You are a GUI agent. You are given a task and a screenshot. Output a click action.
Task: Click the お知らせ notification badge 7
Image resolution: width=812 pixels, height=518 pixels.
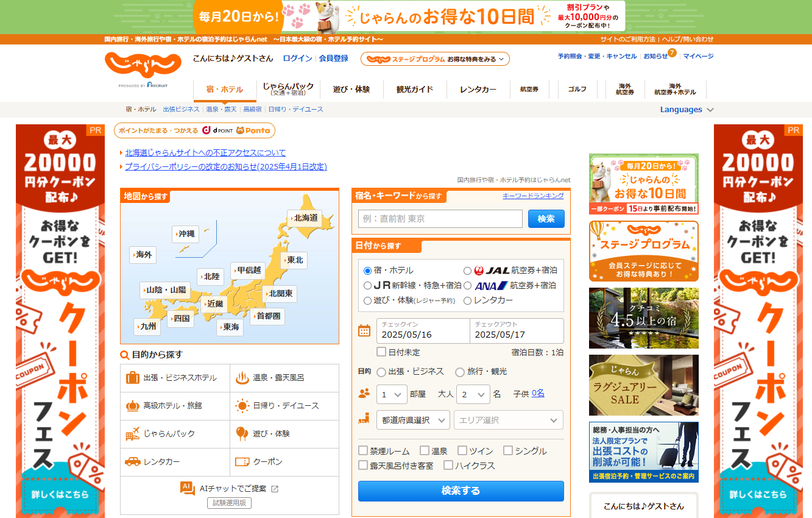(672, 52)
